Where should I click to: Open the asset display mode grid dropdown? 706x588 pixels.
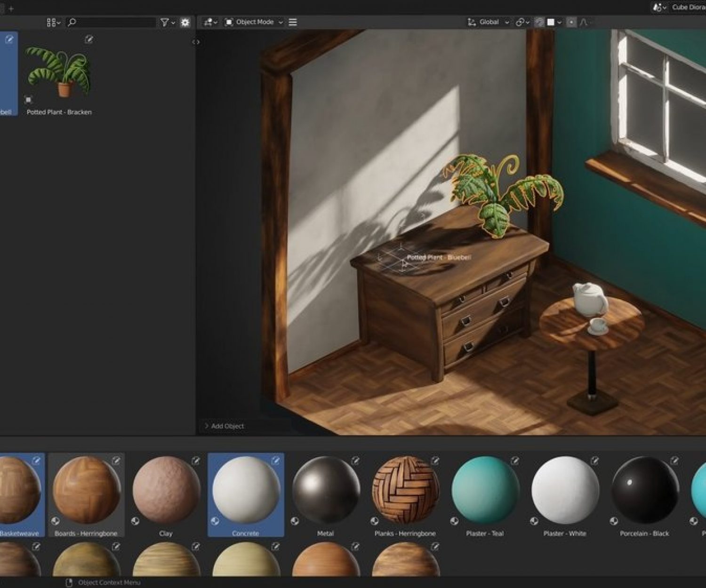(53, 22)
